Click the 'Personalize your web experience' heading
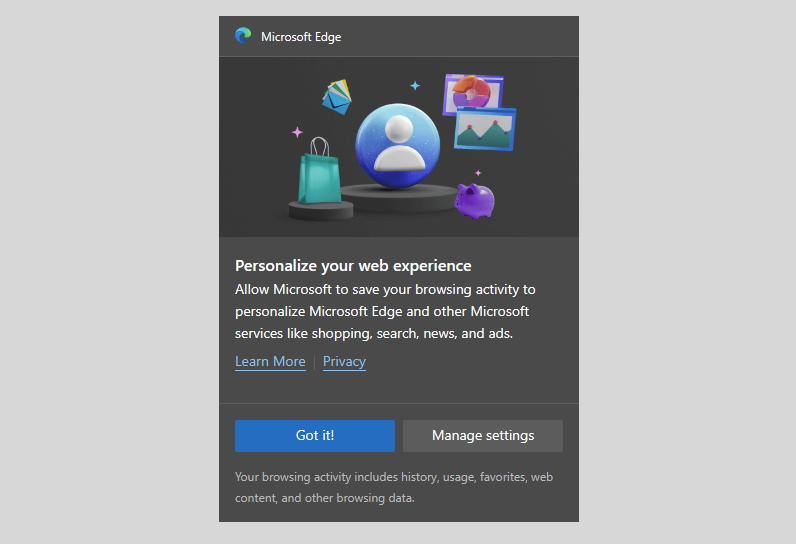The image size is (796, 544). point(353,265)
